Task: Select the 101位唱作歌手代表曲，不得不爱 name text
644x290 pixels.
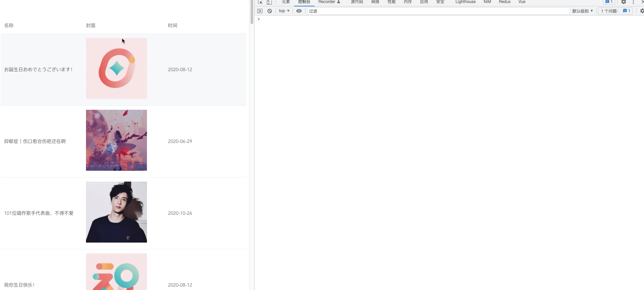Action: point(39,213)
